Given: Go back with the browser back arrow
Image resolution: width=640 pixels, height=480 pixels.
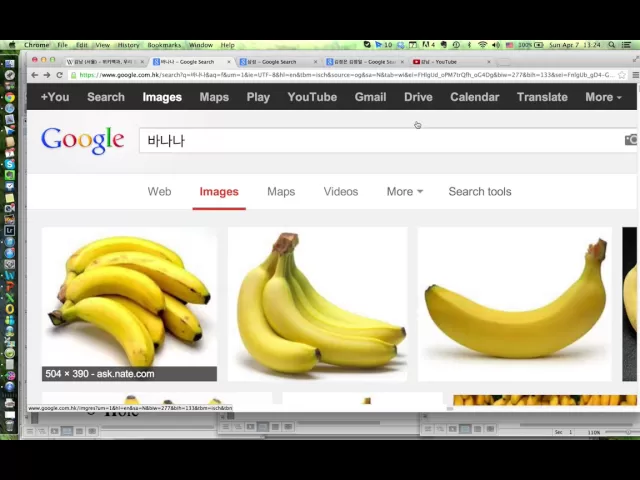Looking at the screenshot, I should [35, 75].
